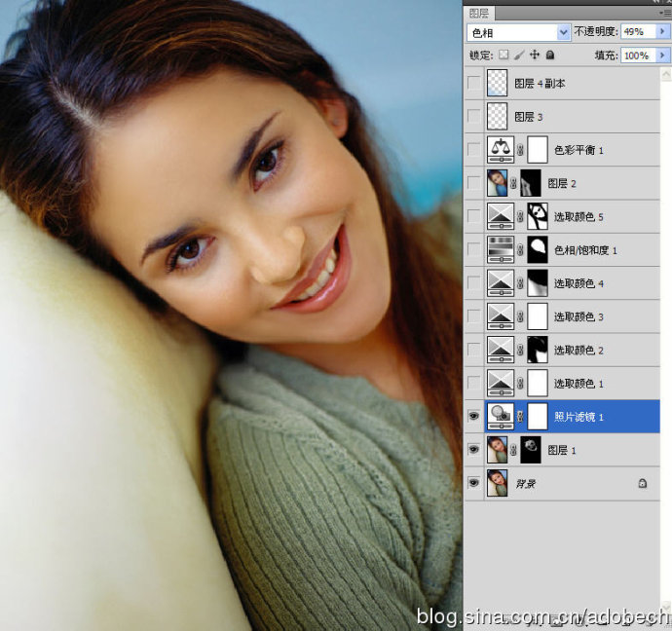Toggle mask link icon on 选取颜色 3

point(520,316)
